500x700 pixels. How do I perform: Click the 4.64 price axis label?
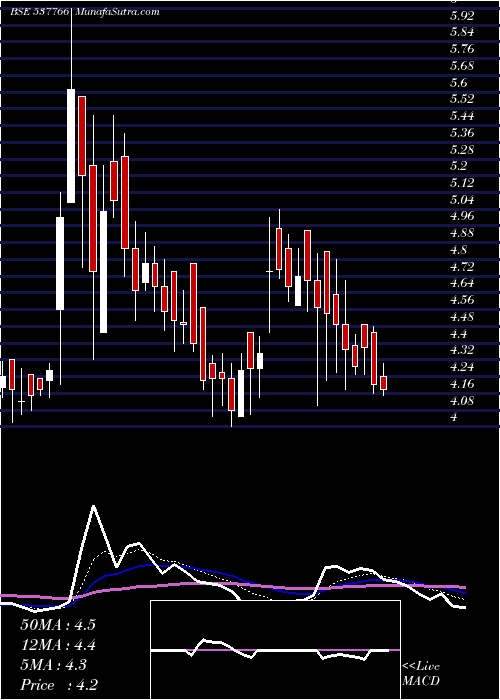point(462,283)
